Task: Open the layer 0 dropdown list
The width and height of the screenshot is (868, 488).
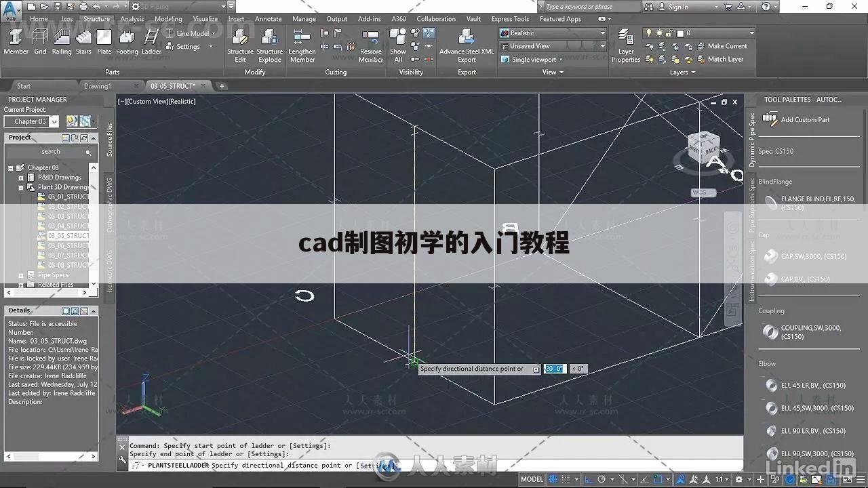Action: point(751,33)
